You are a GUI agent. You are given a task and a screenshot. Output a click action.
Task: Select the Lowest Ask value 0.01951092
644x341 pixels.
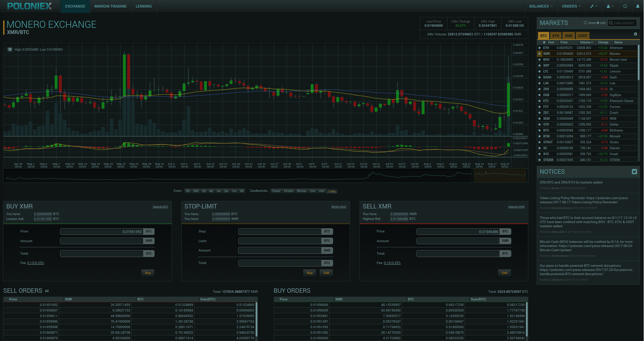click(x=43, y=219)
